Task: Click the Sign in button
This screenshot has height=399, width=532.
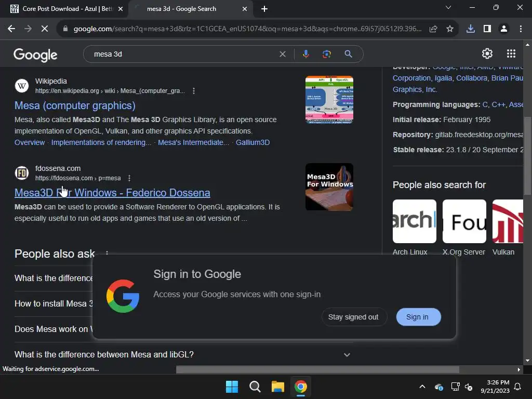Action: pos(417,317)
